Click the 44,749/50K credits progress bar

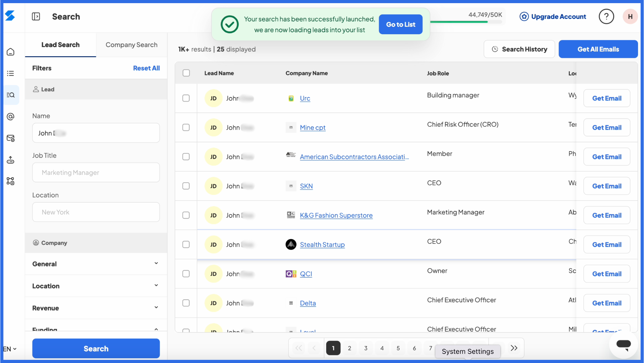coord(466,22)
